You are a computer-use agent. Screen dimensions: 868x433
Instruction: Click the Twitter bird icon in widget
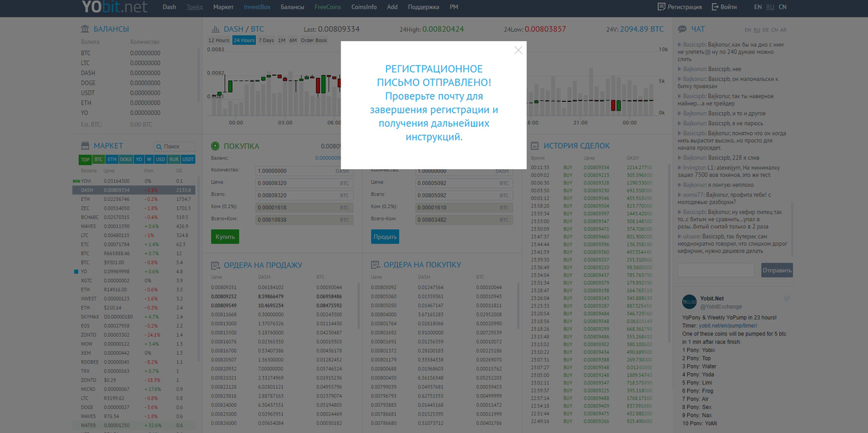[x=787, y=298]
